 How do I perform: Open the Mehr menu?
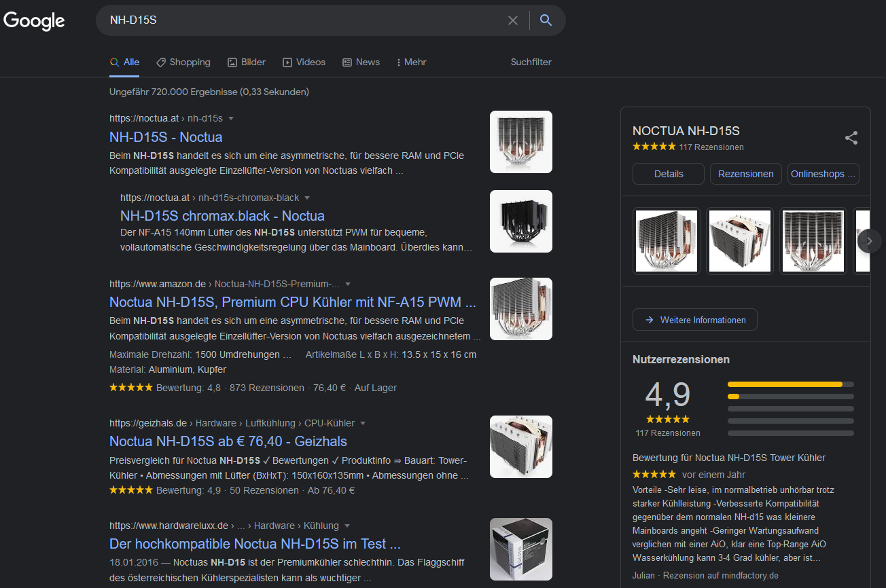412,62
